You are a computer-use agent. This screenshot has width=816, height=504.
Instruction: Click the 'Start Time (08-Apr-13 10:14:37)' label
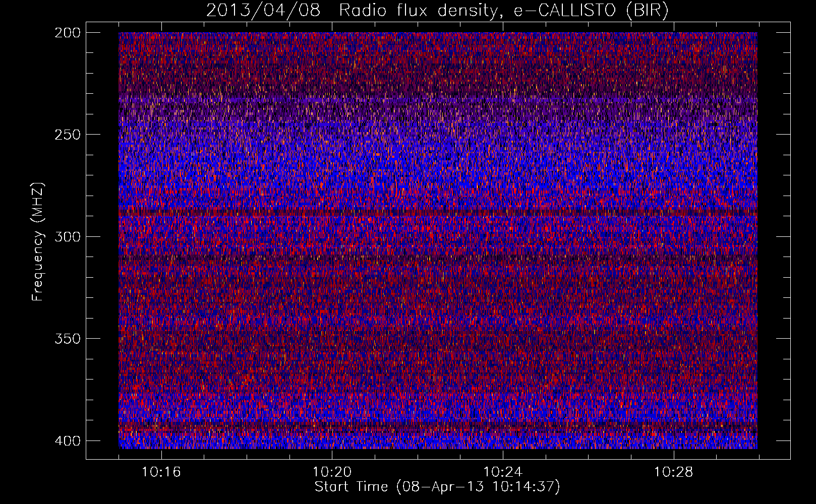437,487
